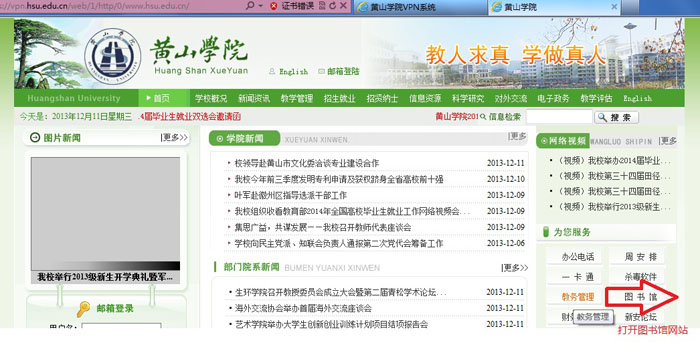Click the 搜索 search button
The image size is (700, 361).
[617, 117]
